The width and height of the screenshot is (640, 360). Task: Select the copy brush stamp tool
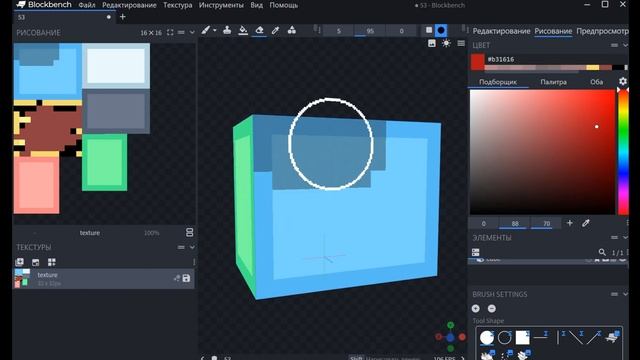pyautogui.click(x=227, y=30)
